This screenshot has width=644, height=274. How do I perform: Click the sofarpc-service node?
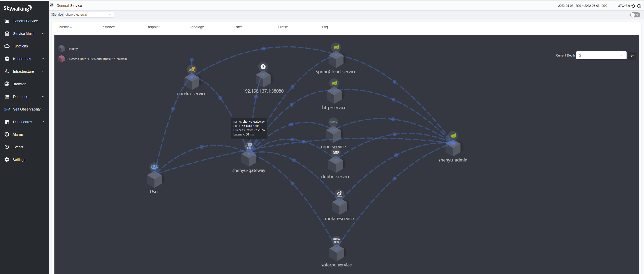(x=336, y=253)
